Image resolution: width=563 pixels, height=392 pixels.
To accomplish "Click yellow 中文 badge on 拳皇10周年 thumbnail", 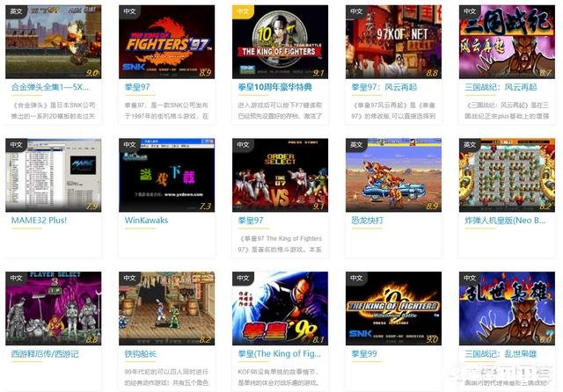I will tap(243, 11).
